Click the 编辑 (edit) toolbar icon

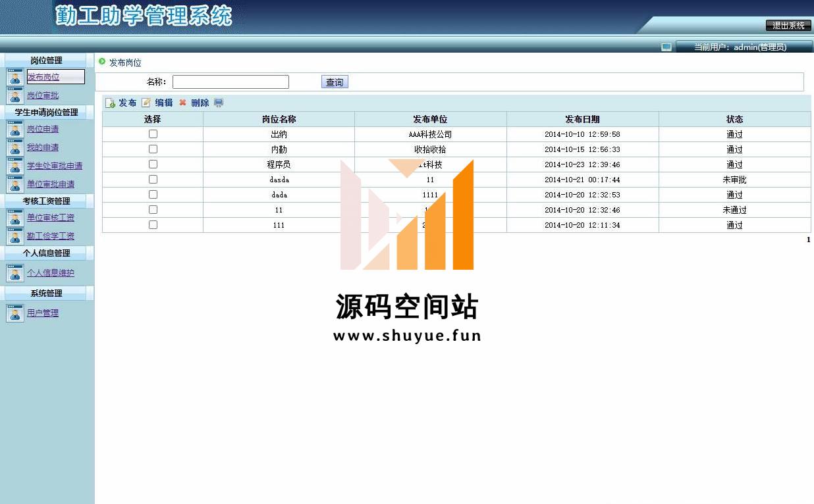(146, 103)
